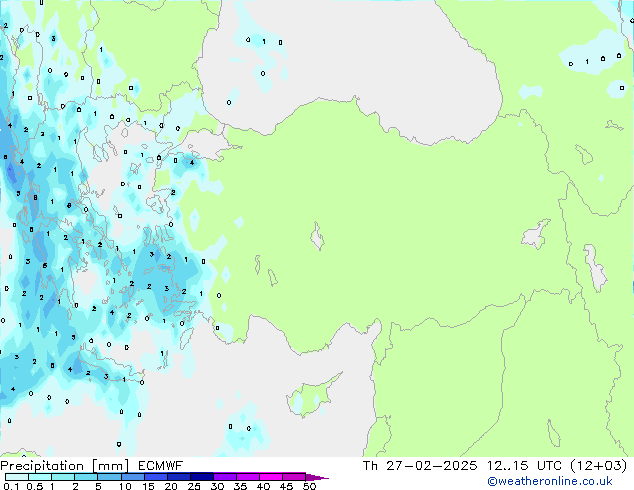The height and width of the screenshot is (490, 634).
Task: Select the 30–35 mm purple legend box
Action: [225, 477]
